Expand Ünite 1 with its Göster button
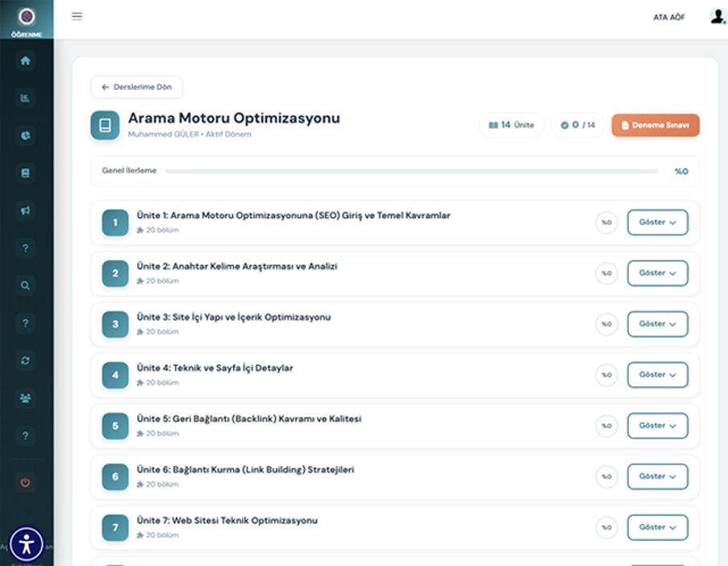The width and height of the screenshot is (728, 566). point(657,223)
